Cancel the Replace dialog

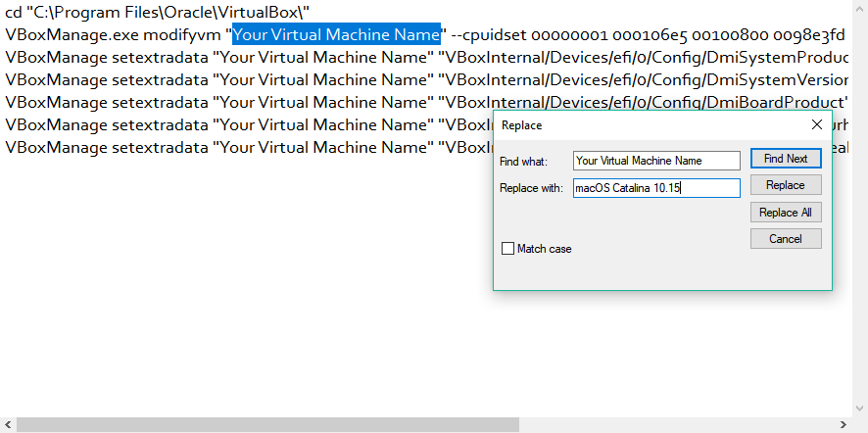(785, 239)
